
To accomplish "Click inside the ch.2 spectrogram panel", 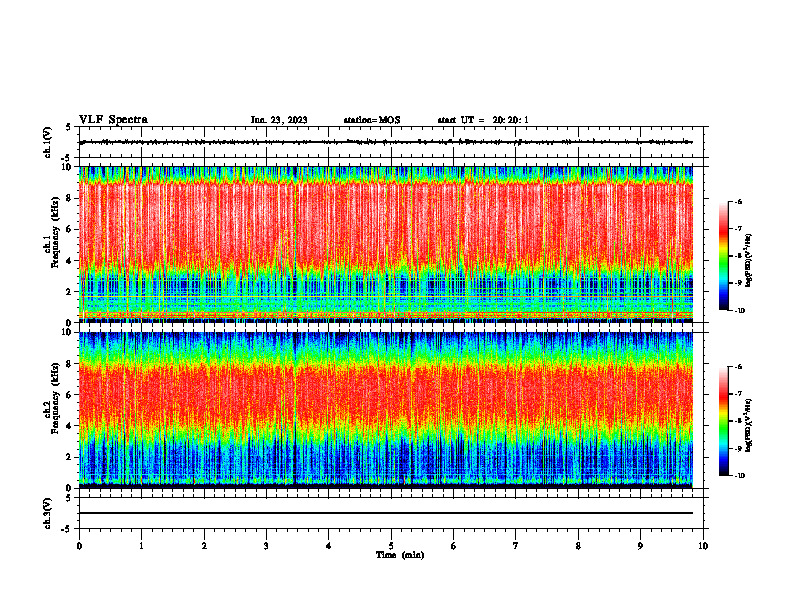I will click(x=386, y=410).
